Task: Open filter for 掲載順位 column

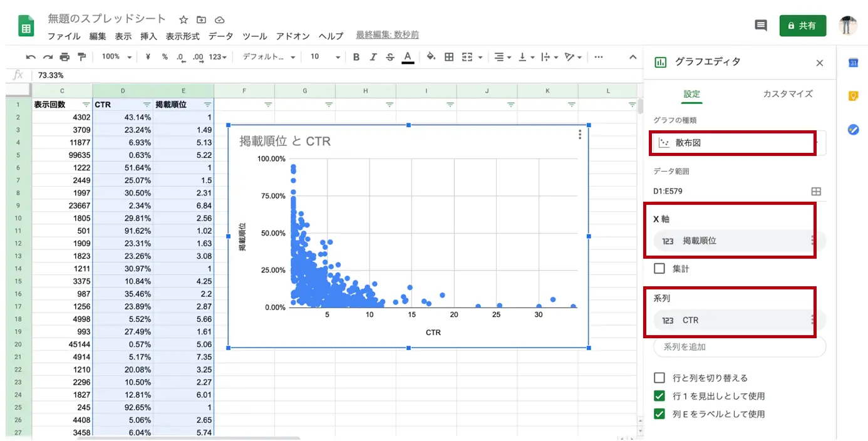Action: [x=207, y=105]
